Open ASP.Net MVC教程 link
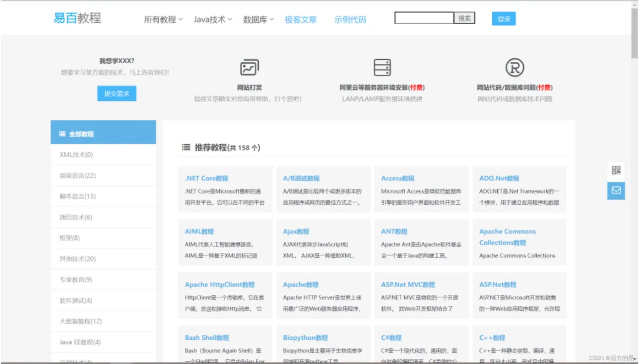This screenshot has width=641, height=364. [x=408, y=284]
